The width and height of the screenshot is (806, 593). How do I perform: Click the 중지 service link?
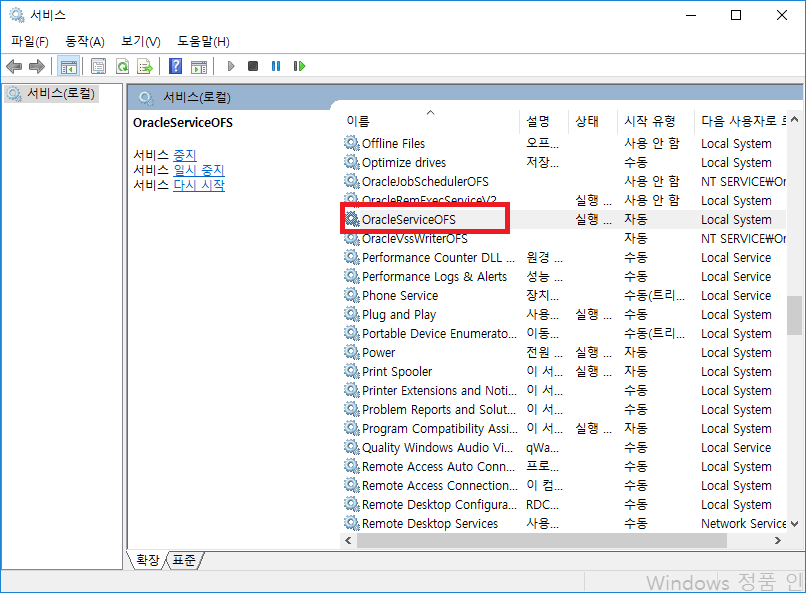click(x=185, y=155)
